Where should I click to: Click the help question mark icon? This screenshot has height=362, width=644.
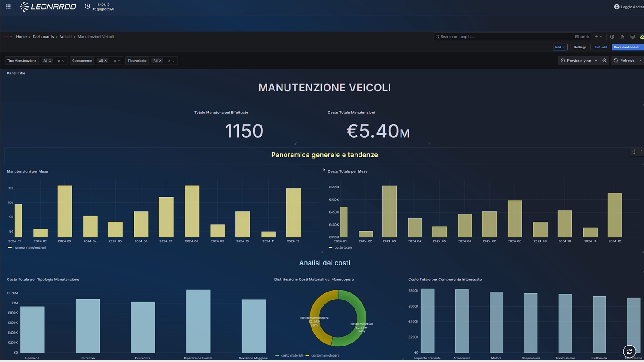[x=612, y=37]
